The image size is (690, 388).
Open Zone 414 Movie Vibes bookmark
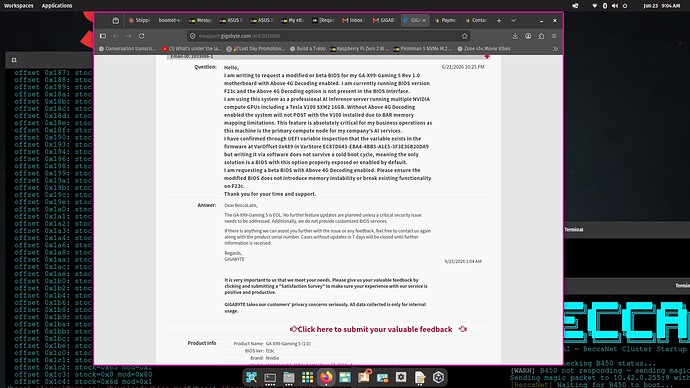pos(484,49)
